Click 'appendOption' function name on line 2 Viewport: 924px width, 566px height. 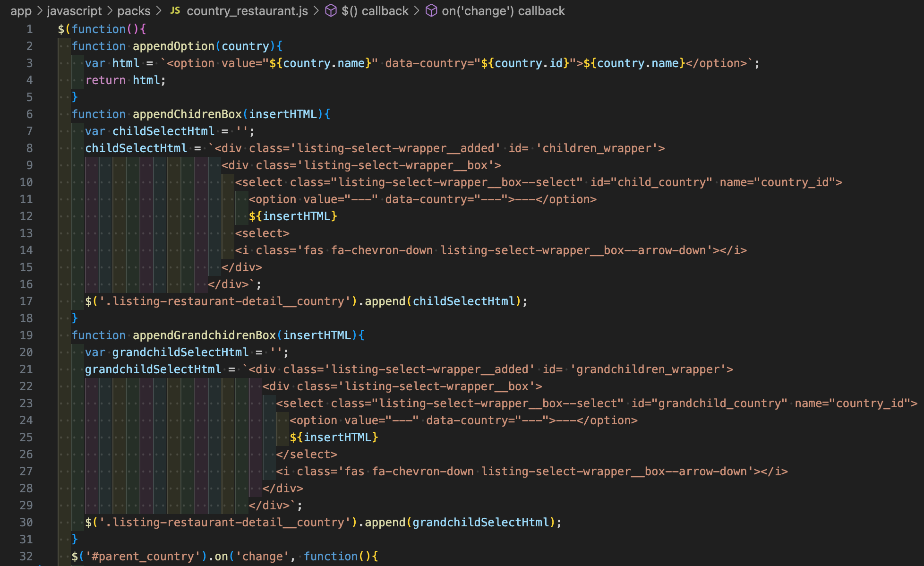point(173,46)
